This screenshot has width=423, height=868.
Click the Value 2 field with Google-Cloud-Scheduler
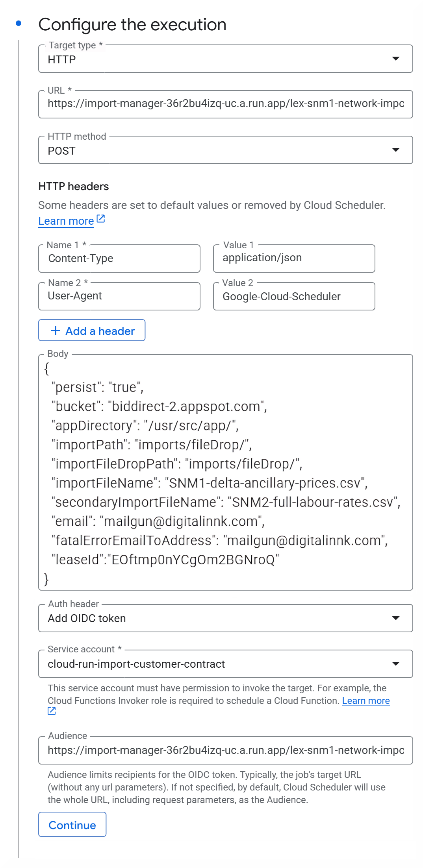(x=294, y=297)
